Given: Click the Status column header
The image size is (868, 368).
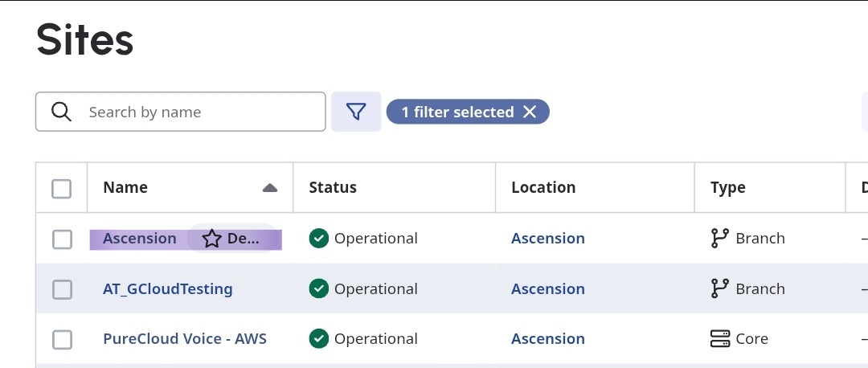Looking at the screenshot, I should tap(333, 188).
